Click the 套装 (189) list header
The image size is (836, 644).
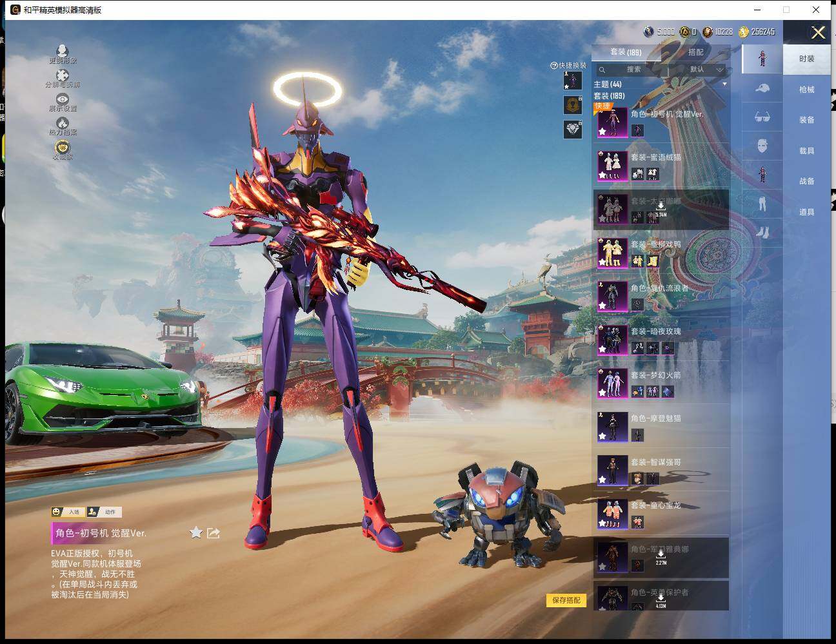pyautogui.click(x=609, y=95)
